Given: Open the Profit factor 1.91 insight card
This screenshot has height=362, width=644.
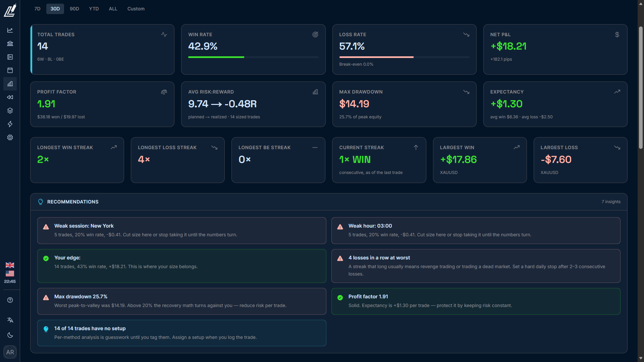Looking at the screenshot, I should 476,301.
